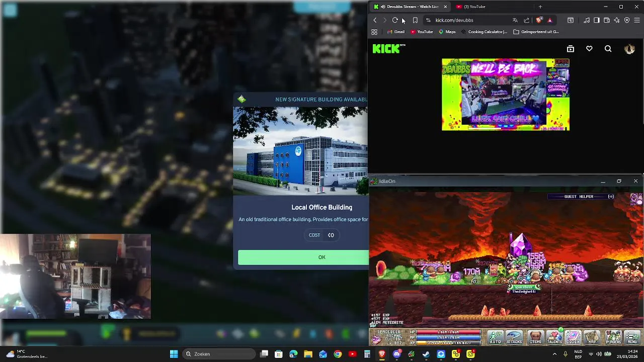Go back in the browser
644x362 pixels.
pyautogui.click(x=375, y=20)
